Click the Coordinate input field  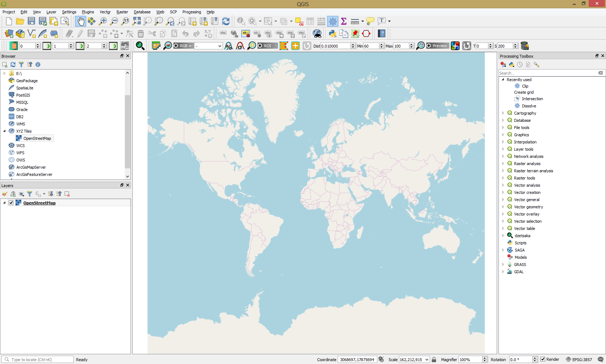[x=357, y=359]
